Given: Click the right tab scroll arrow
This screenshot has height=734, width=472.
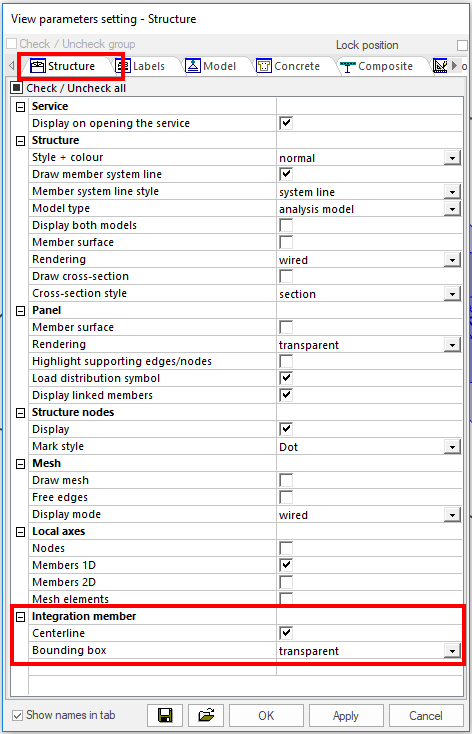Looking at the screenshot, I should [454, 66].
